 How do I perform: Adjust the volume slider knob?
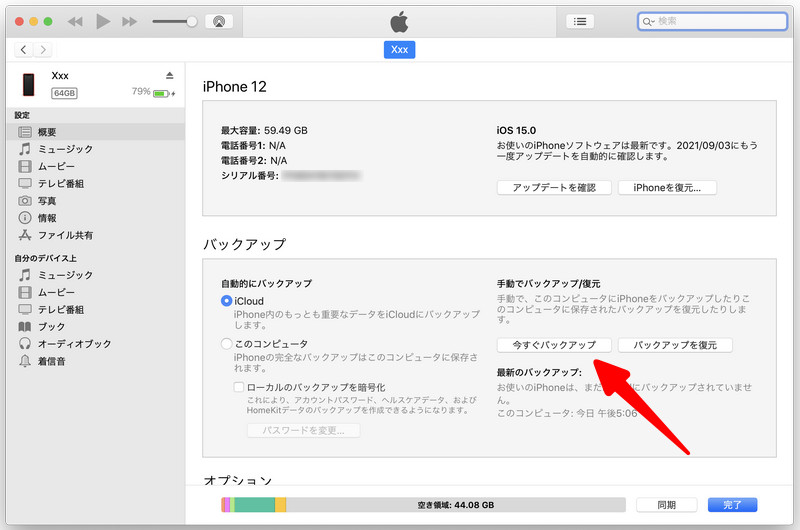pos(192,21)
